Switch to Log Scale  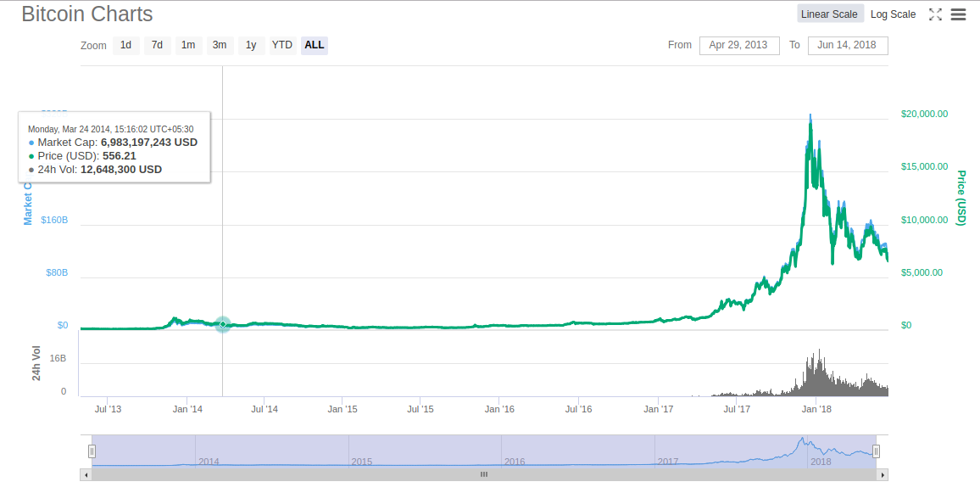pos(894,14)
